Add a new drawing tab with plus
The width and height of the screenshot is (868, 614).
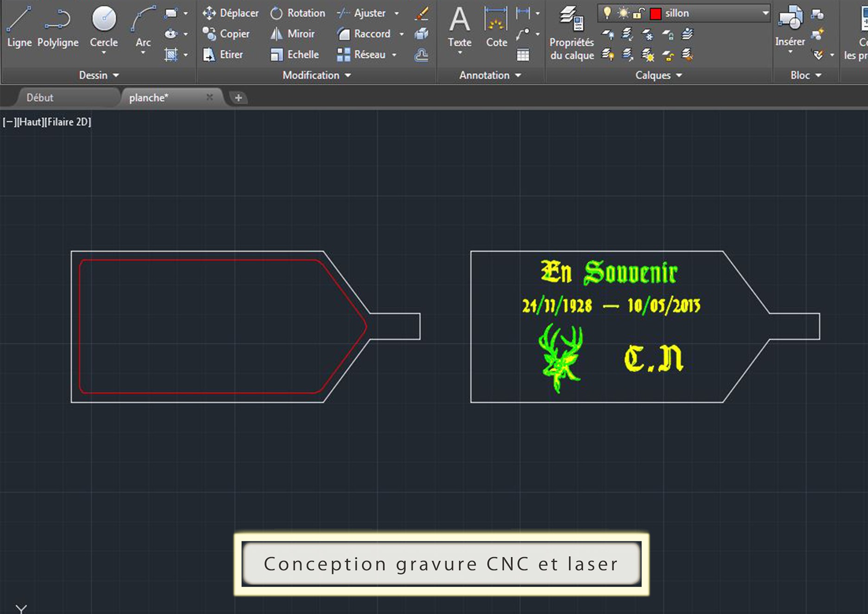click(238, 98)
